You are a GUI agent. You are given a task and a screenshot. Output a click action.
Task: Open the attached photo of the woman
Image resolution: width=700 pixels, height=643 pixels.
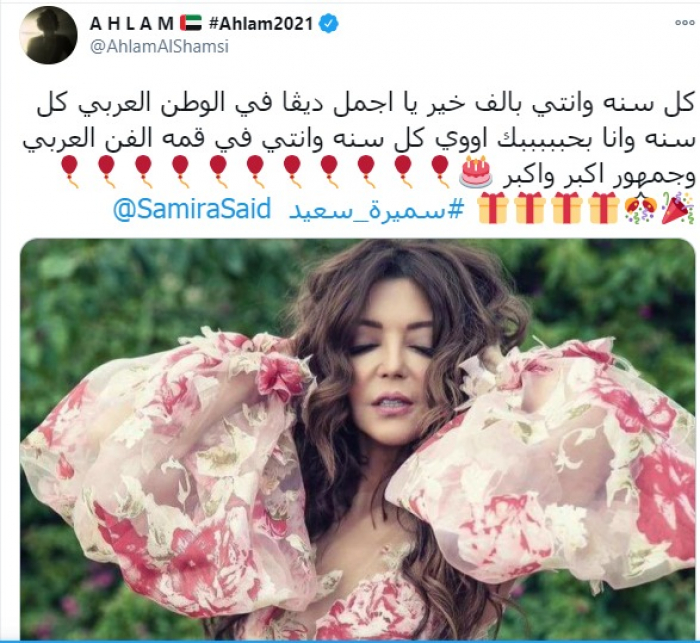[x=358, y=440]
